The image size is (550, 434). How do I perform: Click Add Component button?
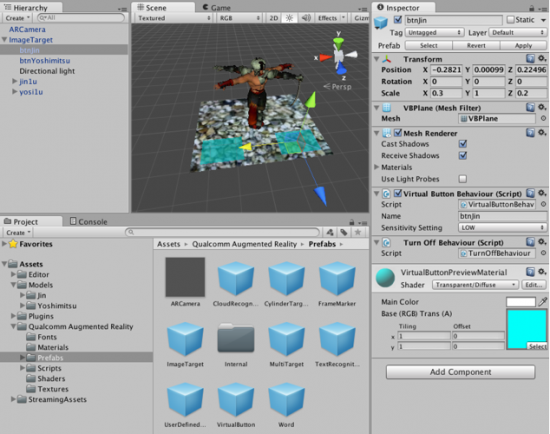(461, 372)
